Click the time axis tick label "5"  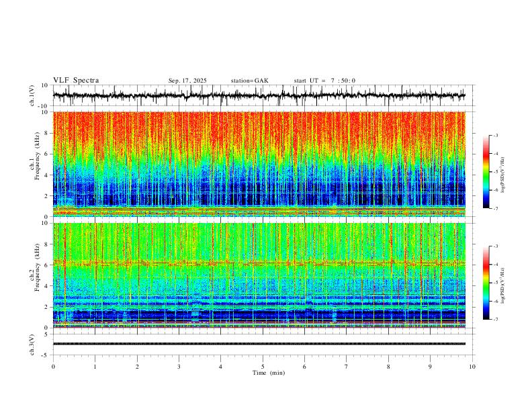(263, 367)
